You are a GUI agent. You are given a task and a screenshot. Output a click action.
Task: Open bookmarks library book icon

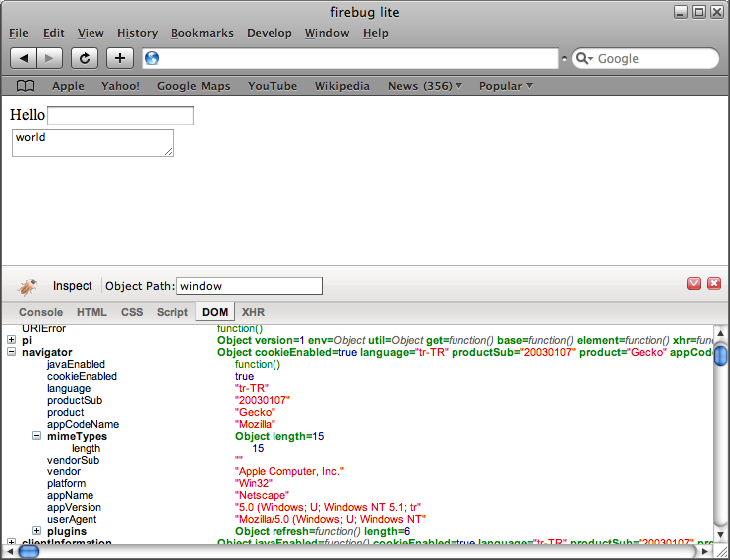pyautogui.click(x=26, y=86)
